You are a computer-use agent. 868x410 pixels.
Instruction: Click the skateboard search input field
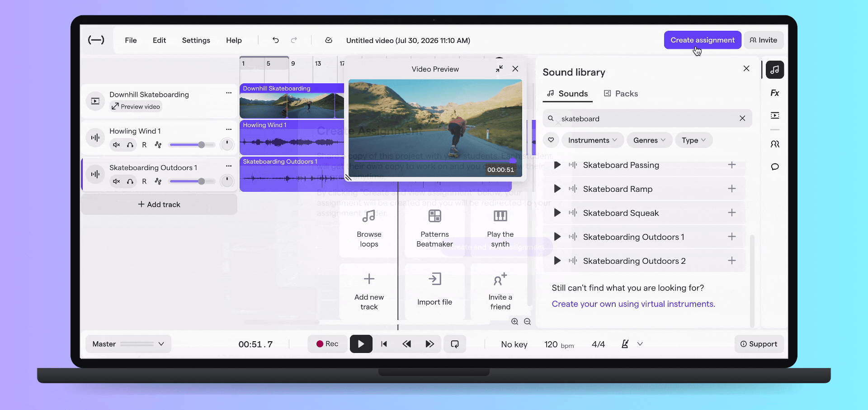[x=647, y=118]
